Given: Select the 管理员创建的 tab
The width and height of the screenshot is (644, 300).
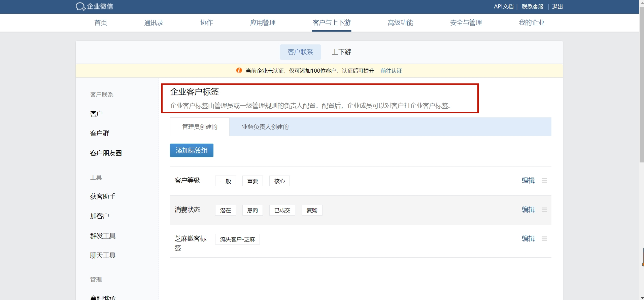Looking at the screenshot, I should (200, 127).
